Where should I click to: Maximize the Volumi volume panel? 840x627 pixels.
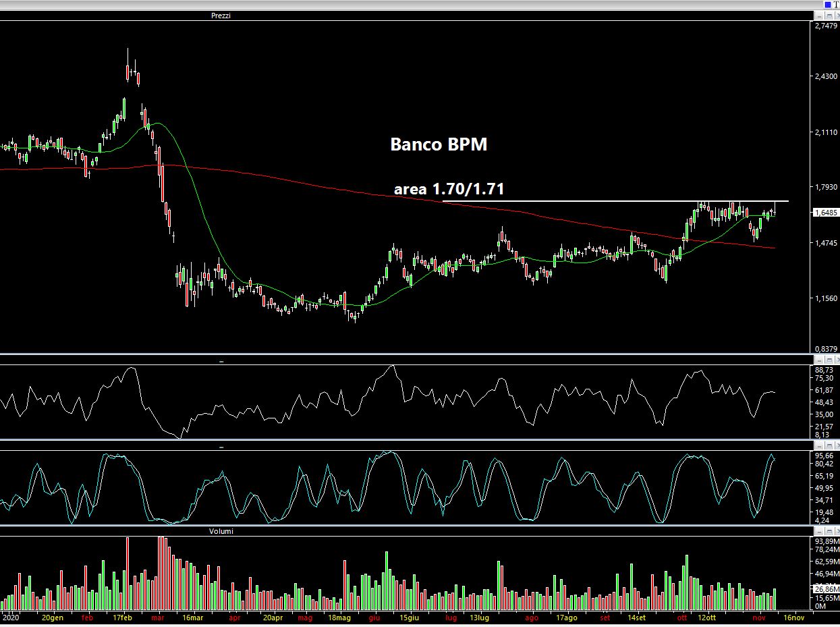(829, 531)
